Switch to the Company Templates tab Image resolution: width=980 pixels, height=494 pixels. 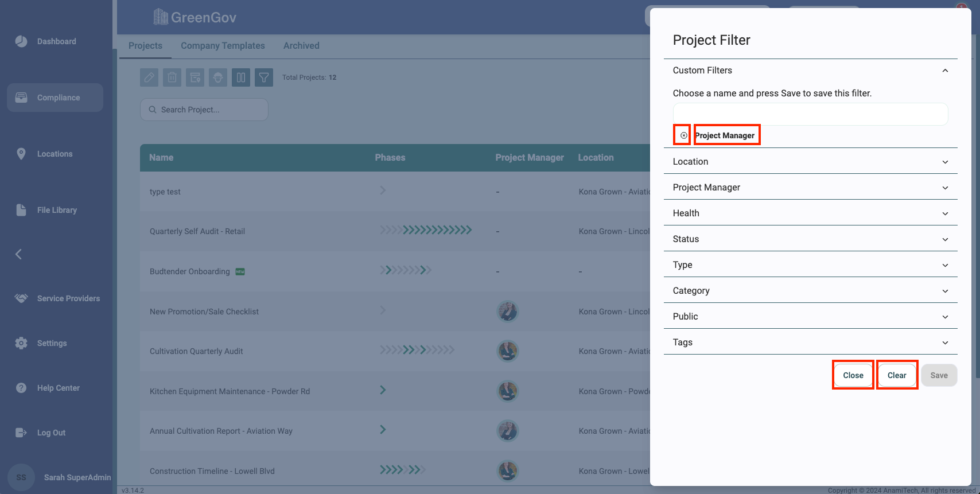point(223,46)
